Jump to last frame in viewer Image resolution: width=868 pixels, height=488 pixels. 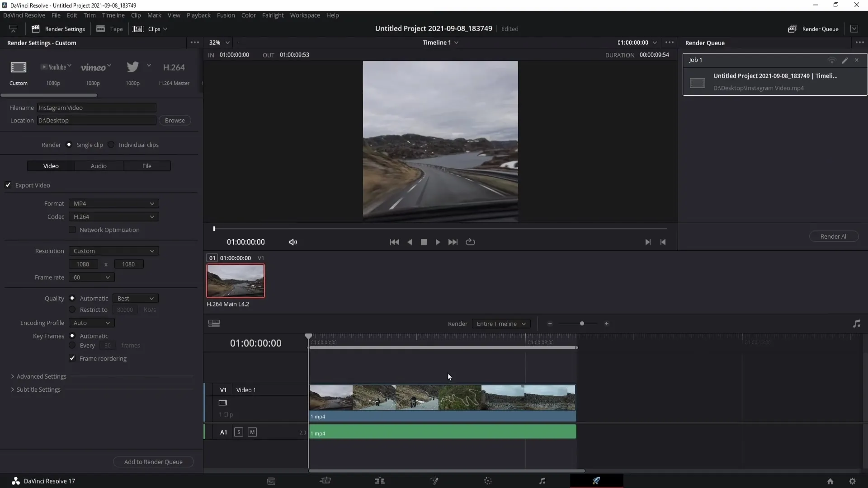[x=453, y=242]
